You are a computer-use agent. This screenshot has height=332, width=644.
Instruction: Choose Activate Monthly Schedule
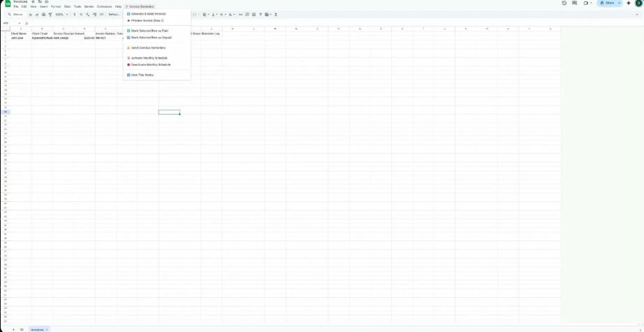(x=157, y=58)
